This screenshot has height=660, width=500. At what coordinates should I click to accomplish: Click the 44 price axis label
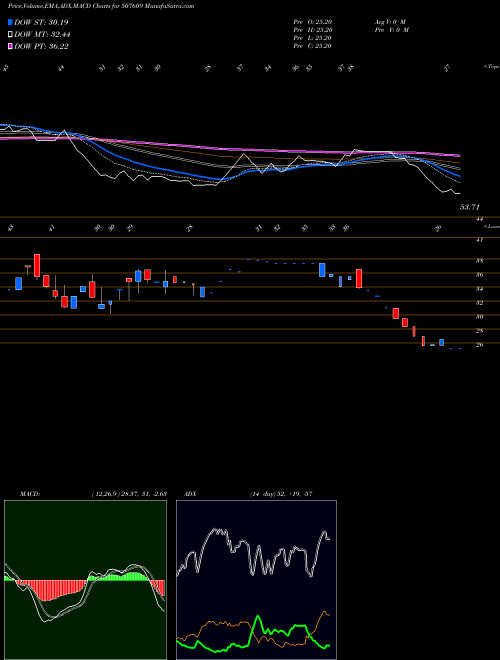point(479,219)
